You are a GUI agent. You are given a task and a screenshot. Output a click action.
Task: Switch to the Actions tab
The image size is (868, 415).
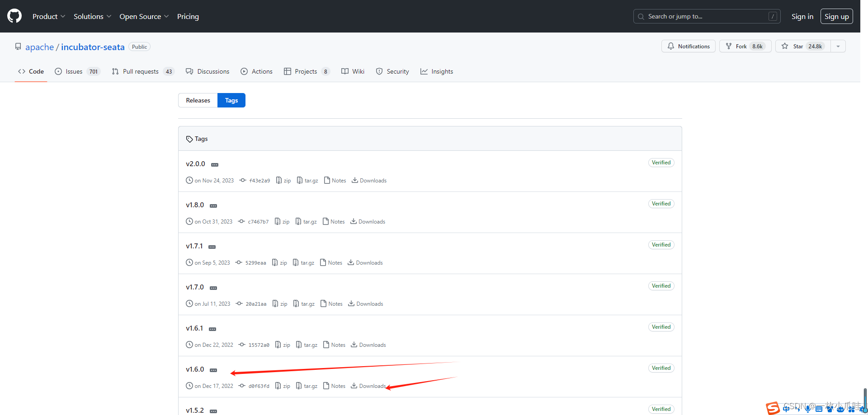click(256, 71)
